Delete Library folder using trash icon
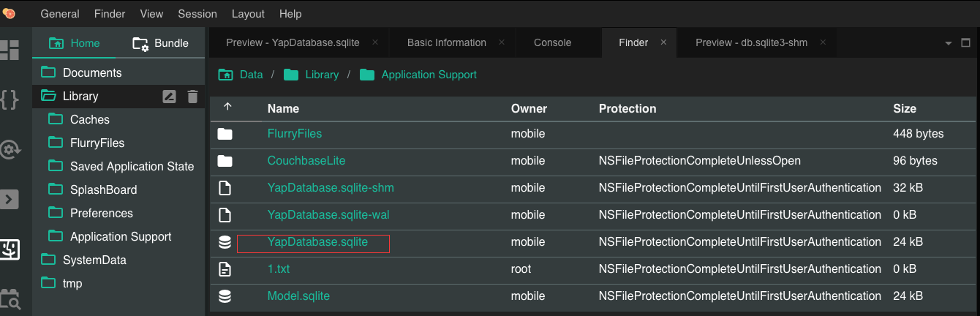Viewport: 980px width, 316px height. 192,96
